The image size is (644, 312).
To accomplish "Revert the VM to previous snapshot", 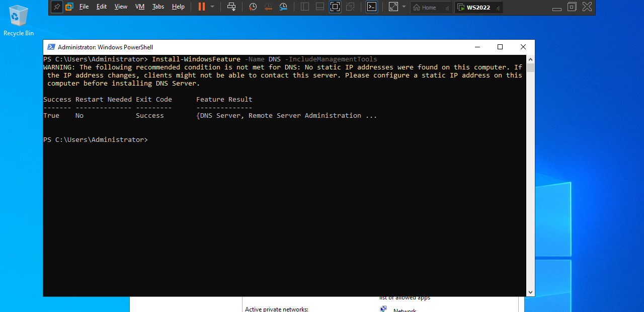I will pos(268,7).
